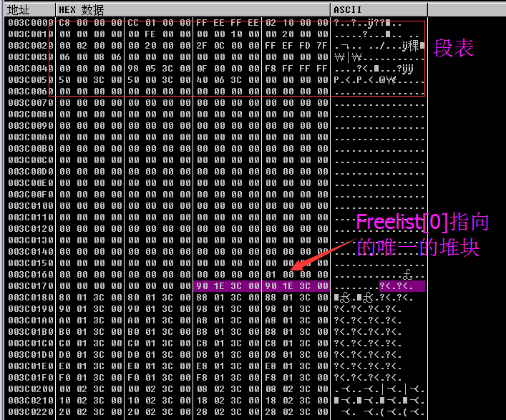Viewport: 506px width, 420px height.
Task: Select address row 003C0040
Action: coord(31,69)
